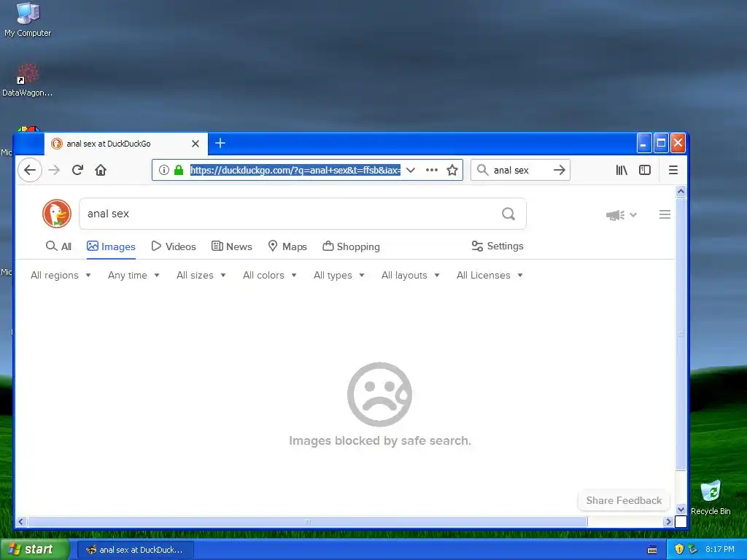The width and height of the screenshot is (747, 560).
Task: Run search with DuckDuckGo magnifier button
Action: [x=508, y=214]
